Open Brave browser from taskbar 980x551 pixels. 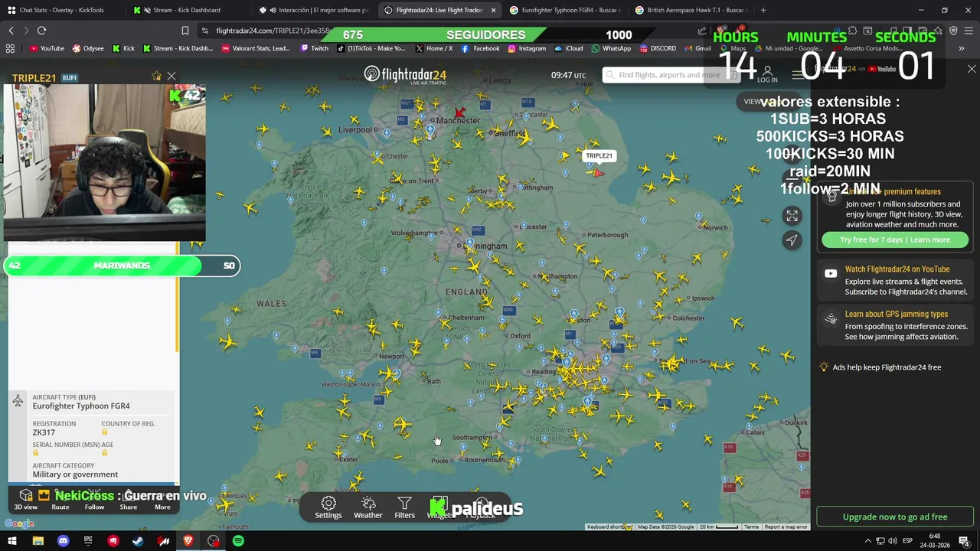coord(188,541)
